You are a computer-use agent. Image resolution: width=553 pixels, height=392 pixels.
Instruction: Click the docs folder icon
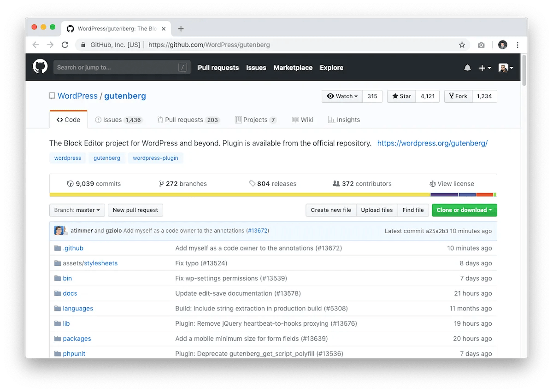[58, 293]
